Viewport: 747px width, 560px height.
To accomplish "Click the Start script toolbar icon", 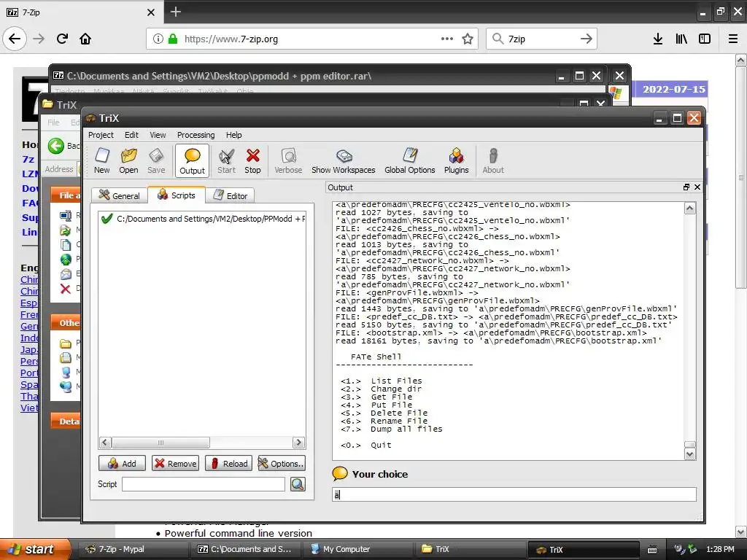I will click(226, 161).
